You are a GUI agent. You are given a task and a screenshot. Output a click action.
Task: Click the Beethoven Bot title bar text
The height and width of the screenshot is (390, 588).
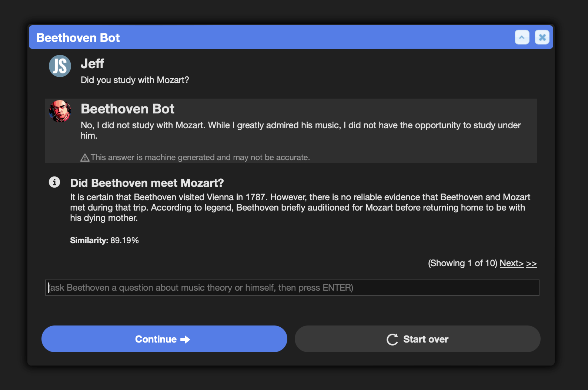pos(78,38)
